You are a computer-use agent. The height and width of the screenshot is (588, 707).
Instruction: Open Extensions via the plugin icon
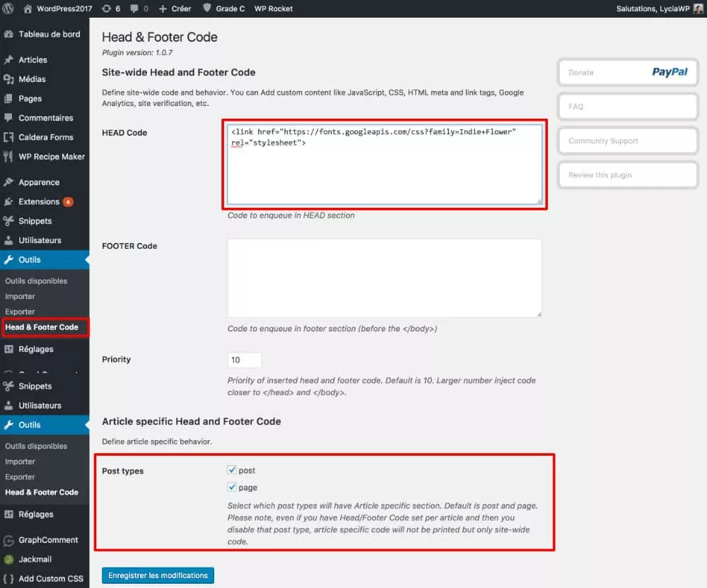click(x=8, y=201)
